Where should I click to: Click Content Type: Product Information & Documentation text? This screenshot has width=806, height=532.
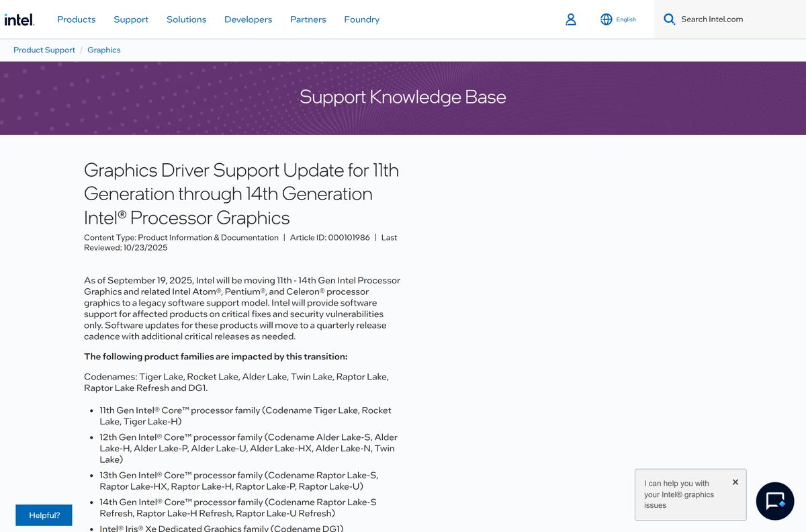click(x=181, y=237)
